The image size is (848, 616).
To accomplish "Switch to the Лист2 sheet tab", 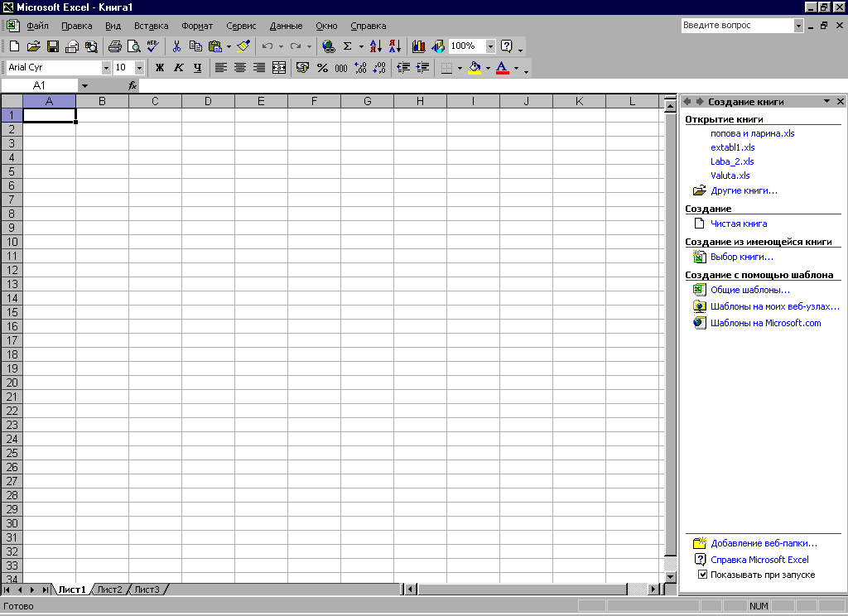I will tap(110, 590).
